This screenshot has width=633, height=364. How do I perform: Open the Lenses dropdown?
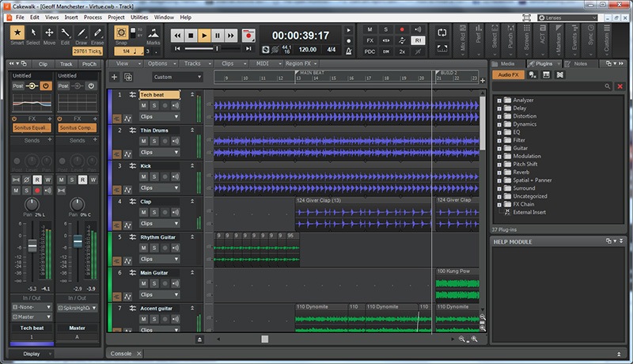(567, 17)
